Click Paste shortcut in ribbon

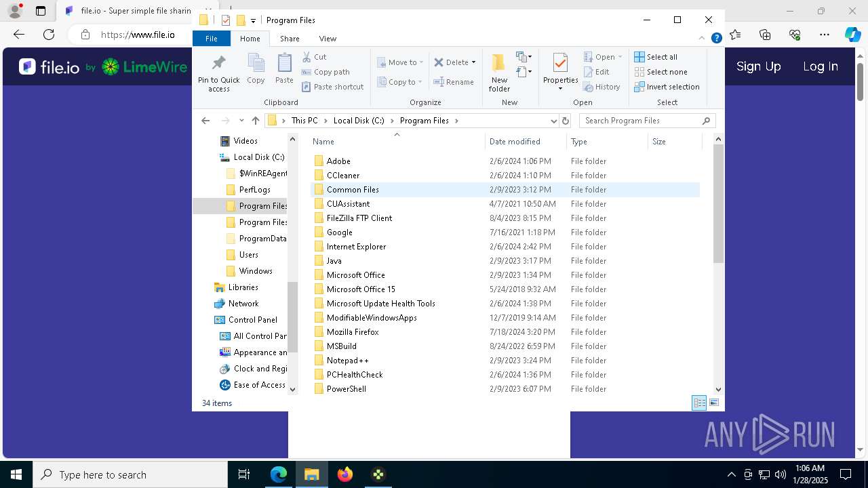[x=332, y=87]
